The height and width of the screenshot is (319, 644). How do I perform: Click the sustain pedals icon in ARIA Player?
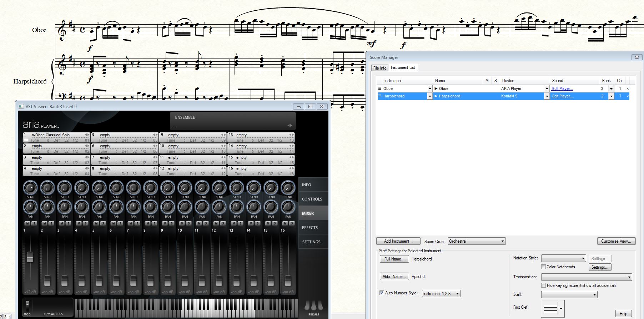click(314, 306)
